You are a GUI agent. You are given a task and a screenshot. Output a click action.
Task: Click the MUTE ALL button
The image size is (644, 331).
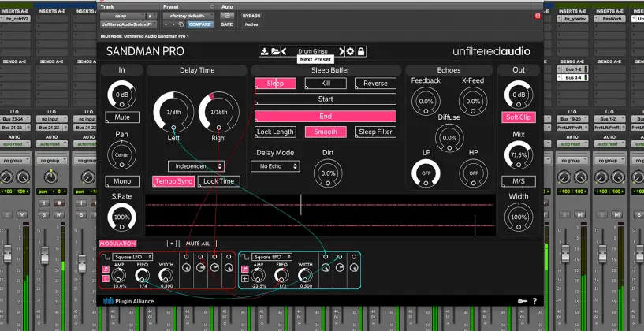click(198, 244)
